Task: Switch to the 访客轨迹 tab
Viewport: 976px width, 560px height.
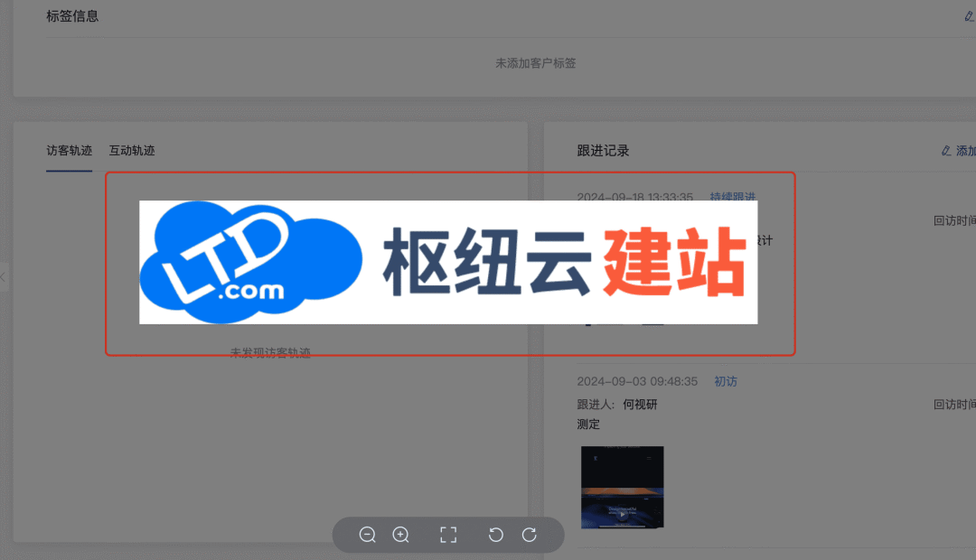Action: [69, 151]
